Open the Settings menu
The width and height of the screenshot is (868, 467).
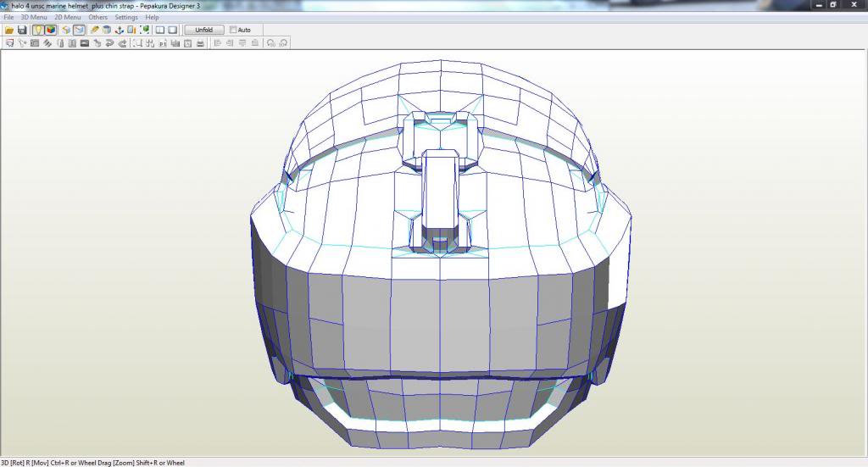[x=126, y=17]
